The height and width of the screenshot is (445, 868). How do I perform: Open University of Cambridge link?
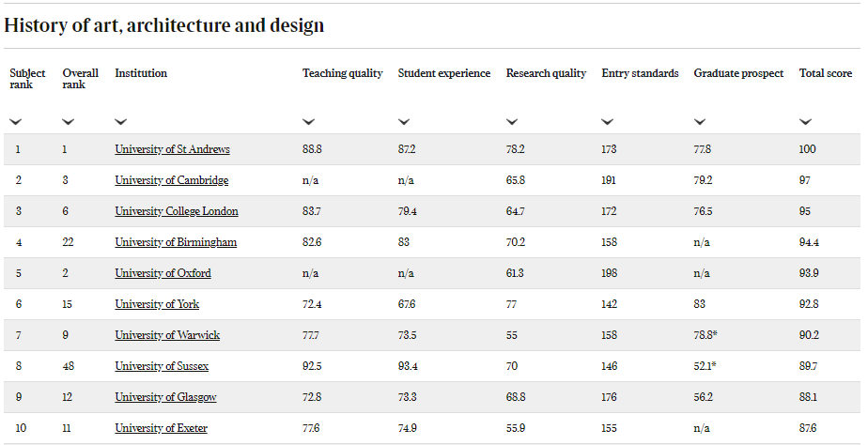172,180
